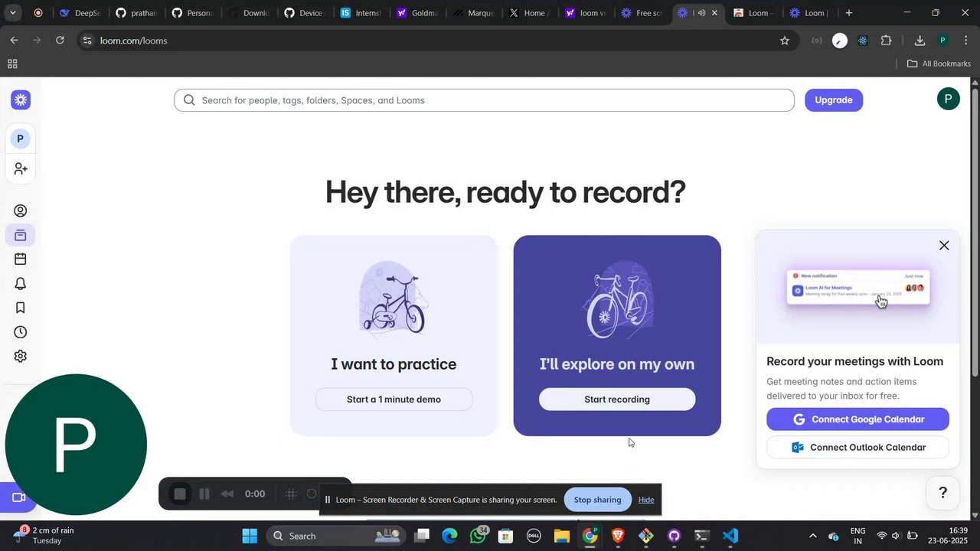The height and width of the screenshot is (551, 980).
Task: Switch to the Internshala tab
Action: [x=361, y=13]
